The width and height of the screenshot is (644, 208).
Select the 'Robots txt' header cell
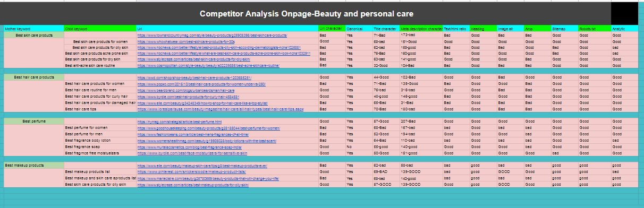(x=595, y=28)
